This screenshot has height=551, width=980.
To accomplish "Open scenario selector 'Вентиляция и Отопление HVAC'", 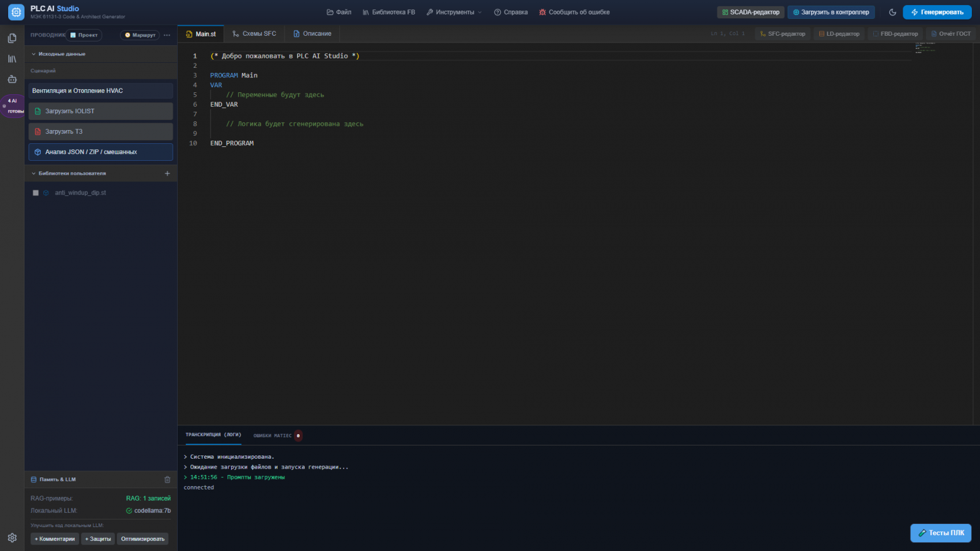I will (x=101, y=91).
